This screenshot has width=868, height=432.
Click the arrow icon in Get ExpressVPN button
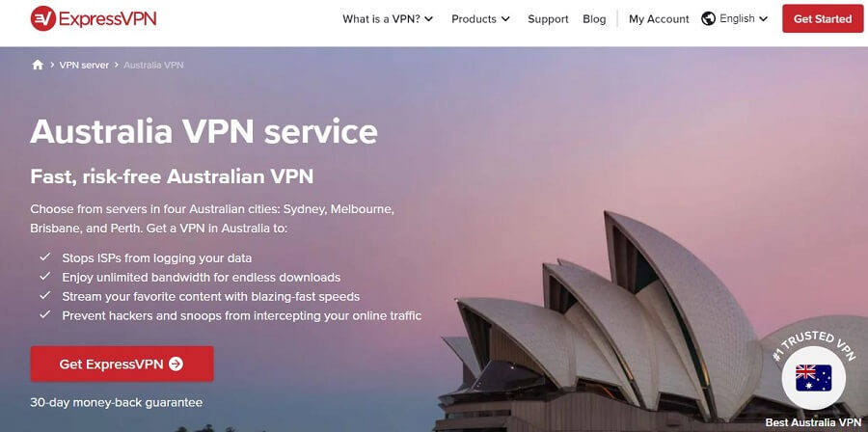176,364
